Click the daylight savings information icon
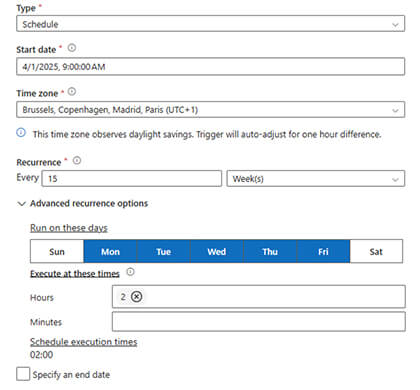420x390 pixels. click(x=21, y=133)
